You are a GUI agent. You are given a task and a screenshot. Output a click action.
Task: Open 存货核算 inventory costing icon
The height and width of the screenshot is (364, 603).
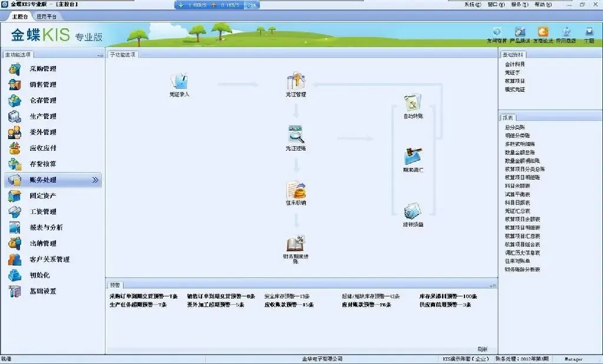point(15,164)
